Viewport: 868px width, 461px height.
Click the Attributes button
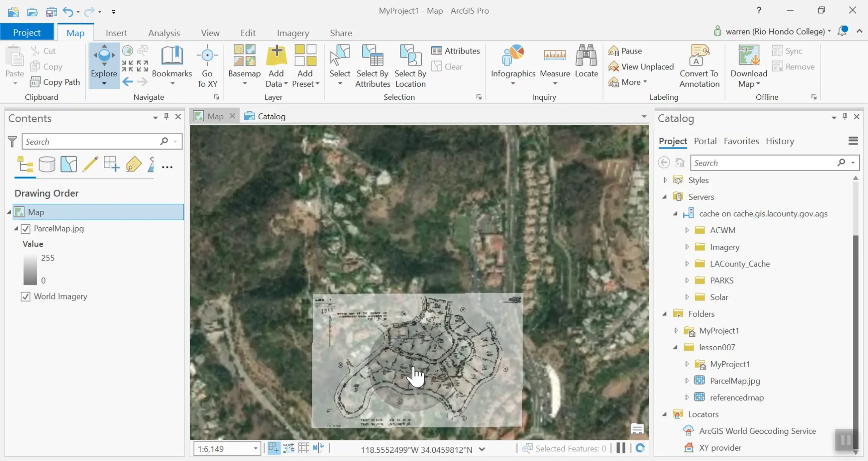456,51
